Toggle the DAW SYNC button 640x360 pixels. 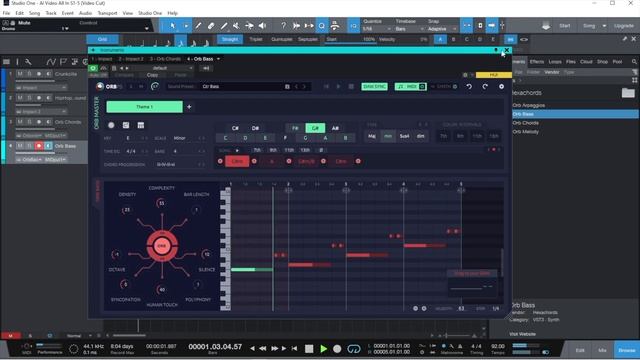click(374, 87)
